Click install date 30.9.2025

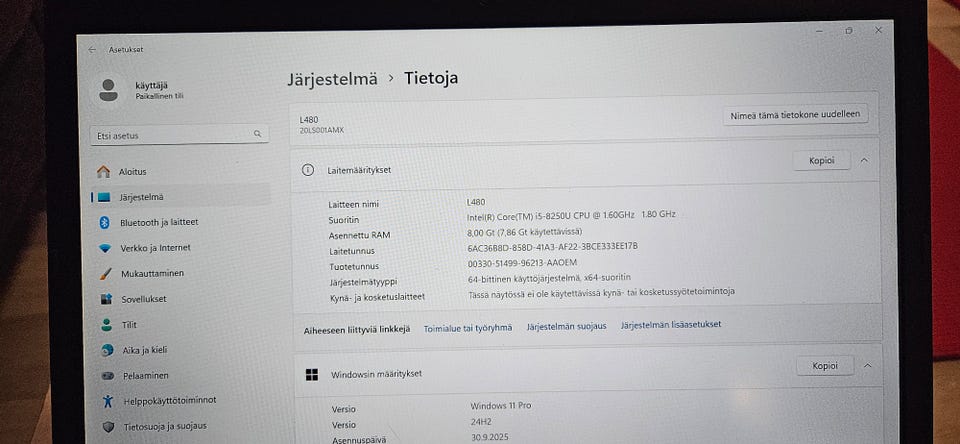click(490, 437)
